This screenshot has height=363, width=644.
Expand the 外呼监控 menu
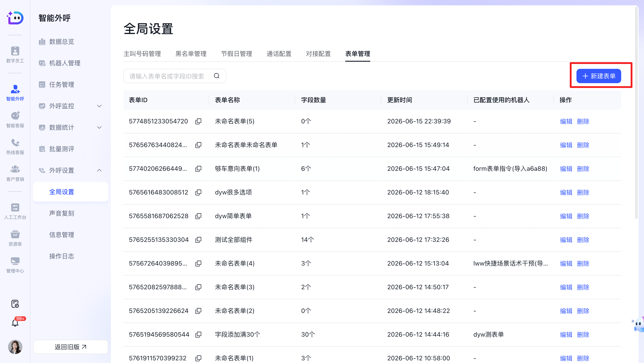(x=70, y=106)
